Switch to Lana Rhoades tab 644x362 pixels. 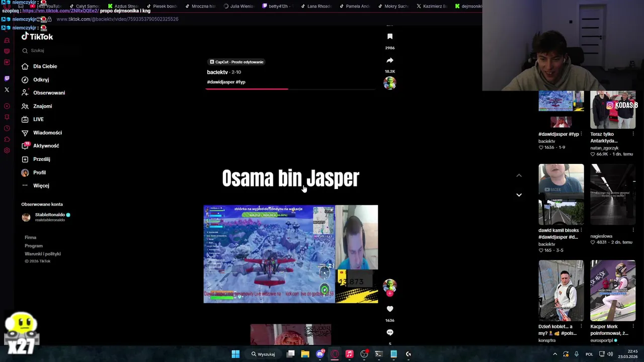317,6
